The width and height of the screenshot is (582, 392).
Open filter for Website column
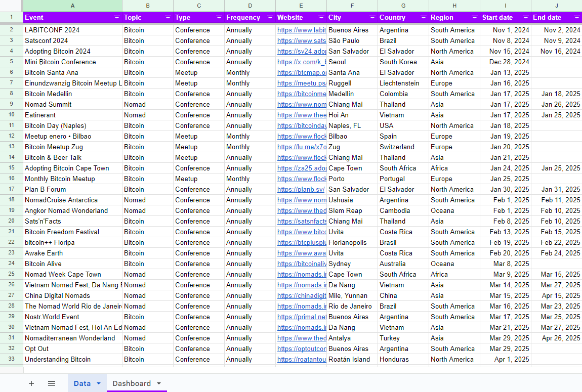click(321, 17)
